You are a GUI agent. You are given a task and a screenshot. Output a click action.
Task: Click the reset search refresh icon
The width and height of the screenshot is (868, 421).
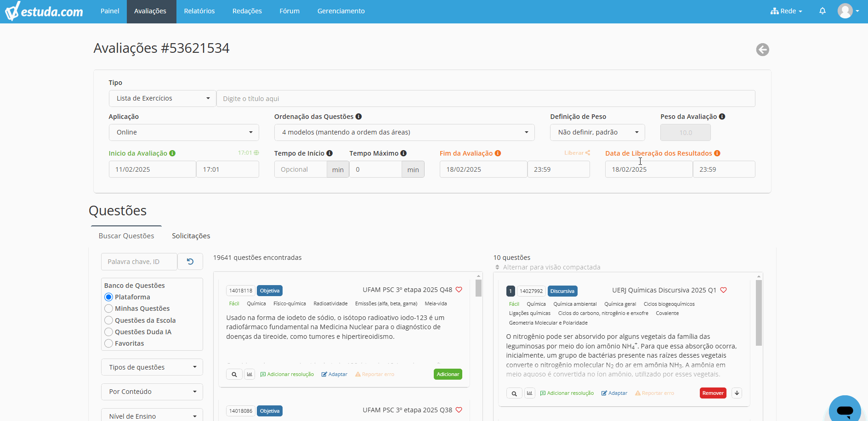click(190, 262)
